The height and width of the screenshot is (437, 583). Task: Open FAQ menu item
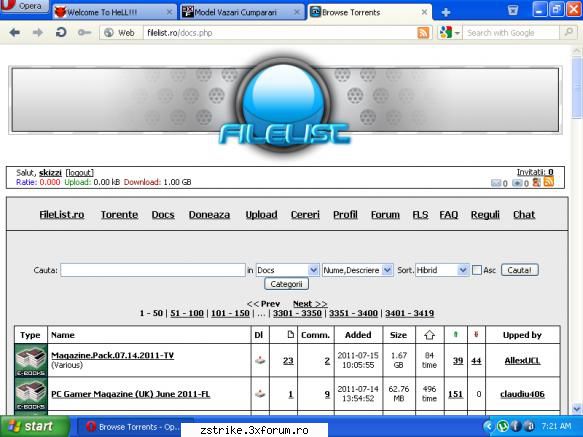pos(449,215)
